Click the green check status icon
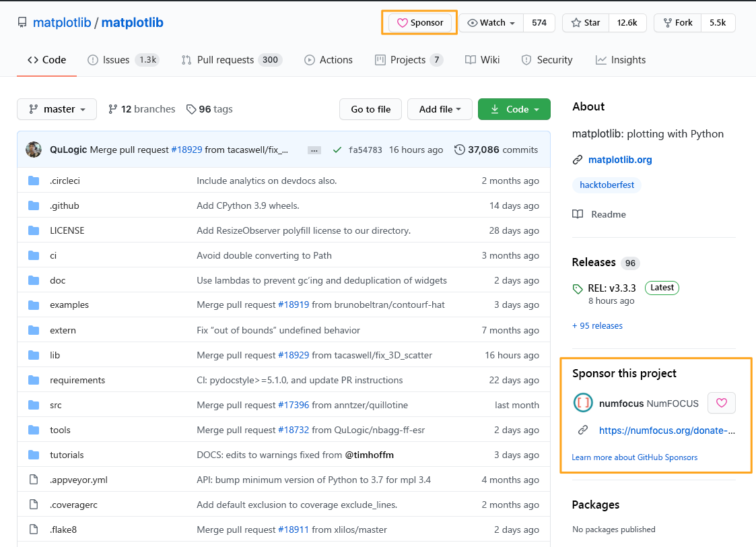756x547 pixels. (x=337, y=150)
